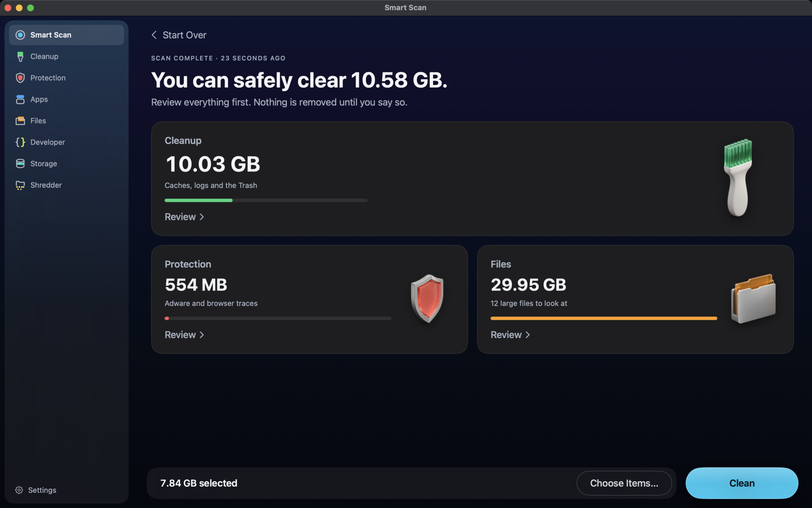
Task: Click the Smart Scan sidebar icon
Action: (20, 35)
